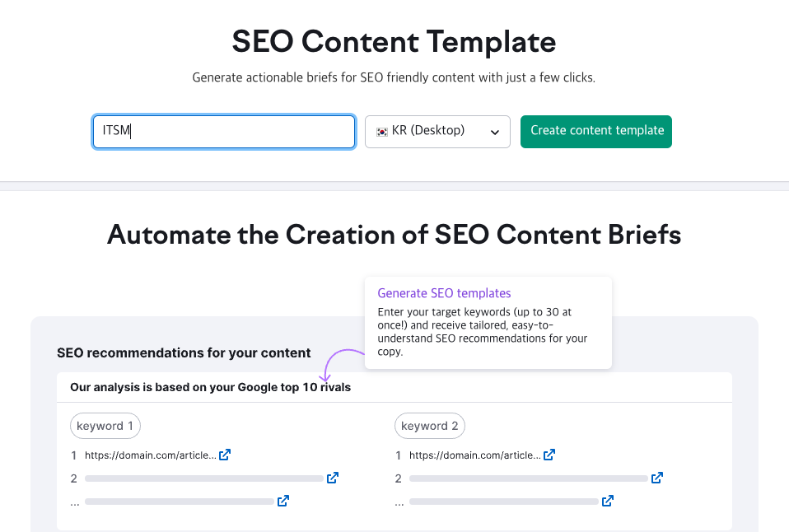Click the chevron arrow next to KR (Desktop)
Viewport: 789px width, 532px height.
[x=494, y=132]
